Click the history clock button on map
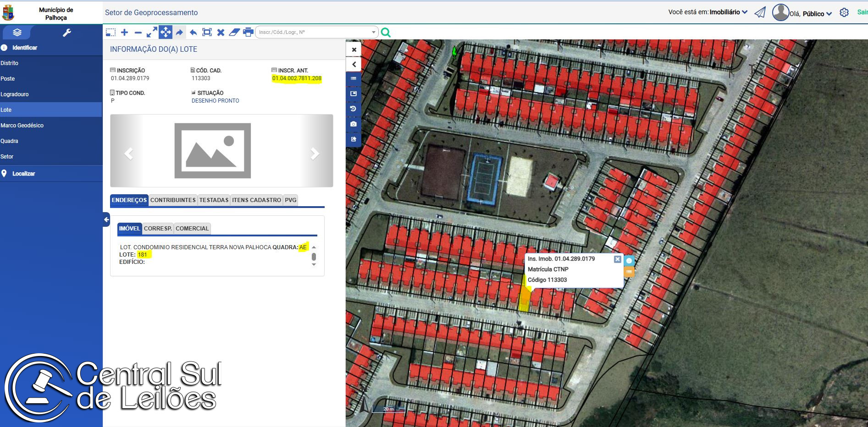Viewport: 868px width, 427px height. (x=354, y=109)
